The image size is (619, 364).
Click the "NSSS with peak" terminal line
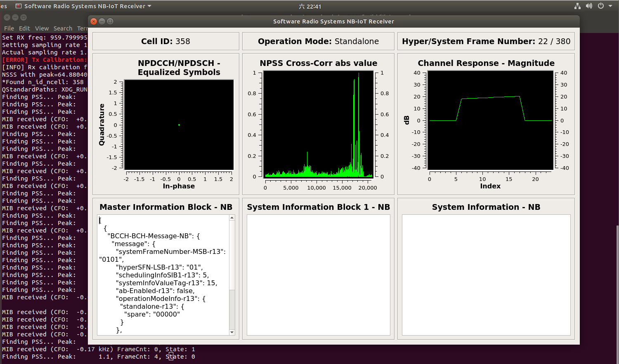click(45, 75)
